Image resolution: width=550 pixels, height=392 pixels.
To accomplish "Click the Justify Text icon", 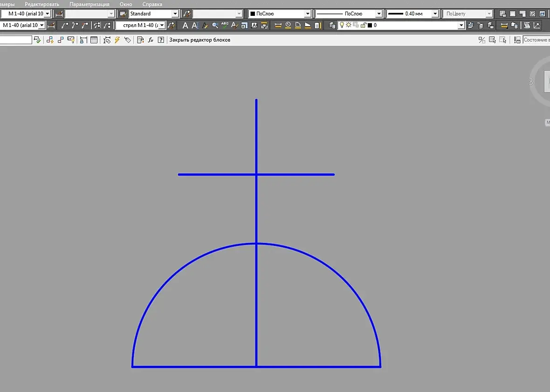I will pyautogui.click(x=254, y=25).
